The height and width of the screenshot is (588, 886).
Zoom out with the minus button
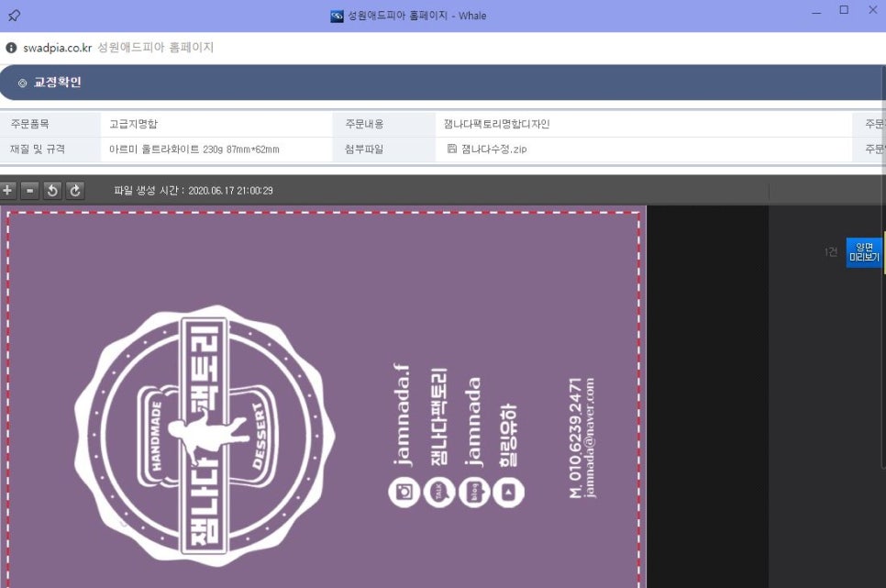[30, 191]
